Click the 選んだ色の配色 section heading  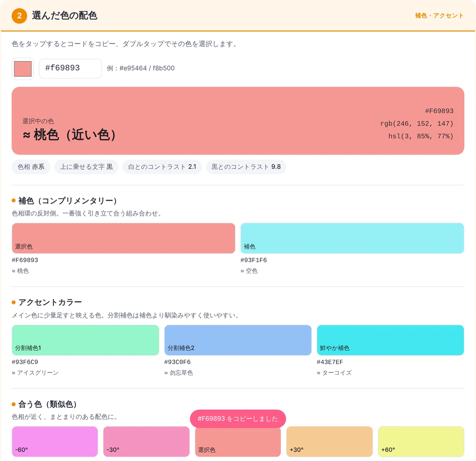65,15
